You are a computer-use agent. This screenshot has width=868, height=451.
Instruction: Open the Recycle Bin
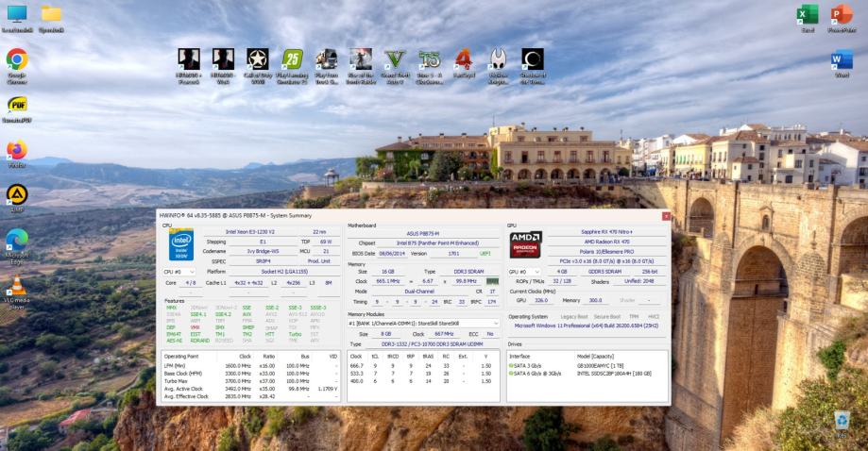click(x=842, y=423)
